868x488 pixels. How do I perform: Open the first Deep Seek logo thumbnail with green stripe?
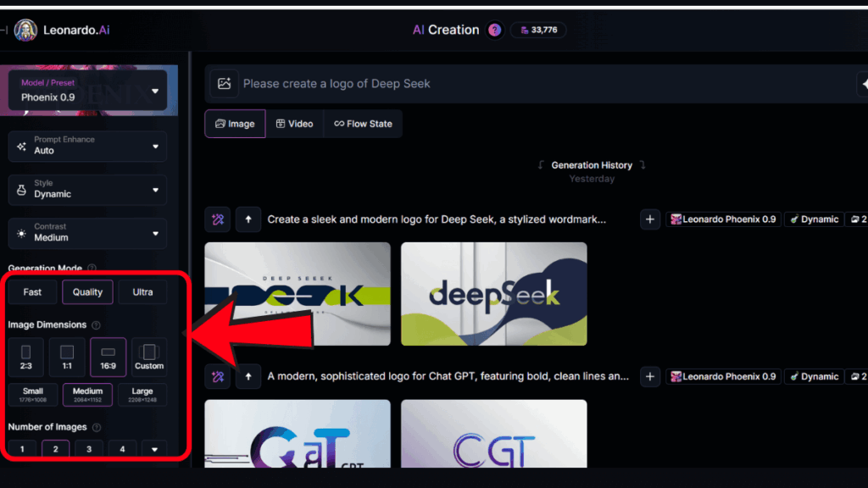(x=298, y=294)
